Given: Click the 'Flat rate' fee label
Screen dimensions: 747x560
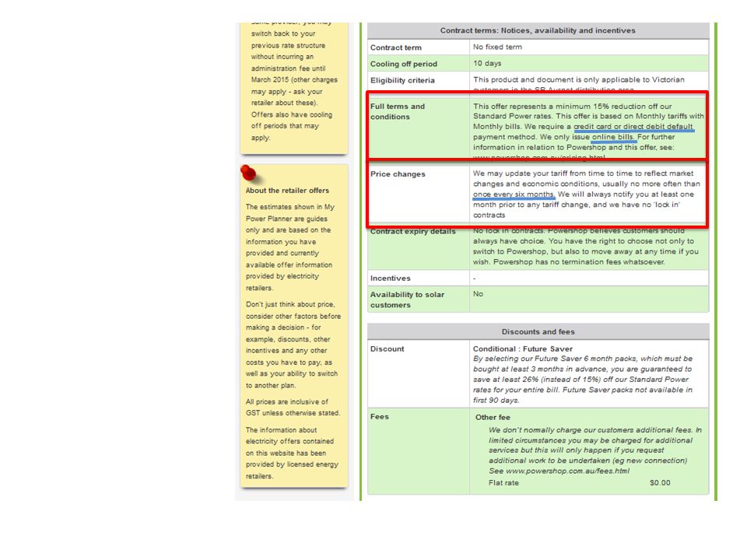Looking at the screenshot, I should coord(503,483).
